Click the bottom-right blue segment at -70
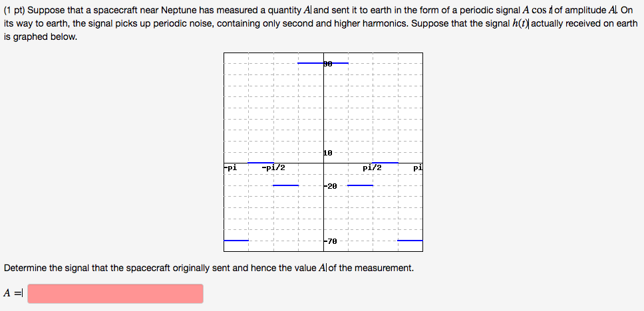The height and width of the screenshot is (311, 644). click(410, 240)
